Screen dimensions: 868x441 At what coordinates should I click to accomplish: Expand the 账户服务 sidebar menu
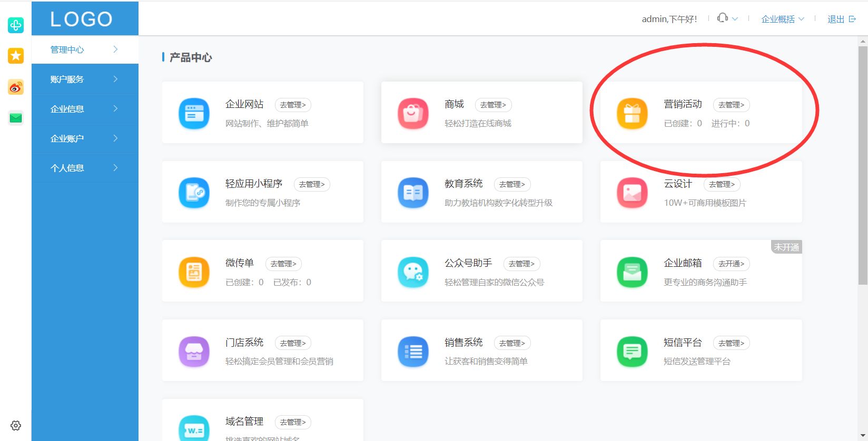[85, 79]
